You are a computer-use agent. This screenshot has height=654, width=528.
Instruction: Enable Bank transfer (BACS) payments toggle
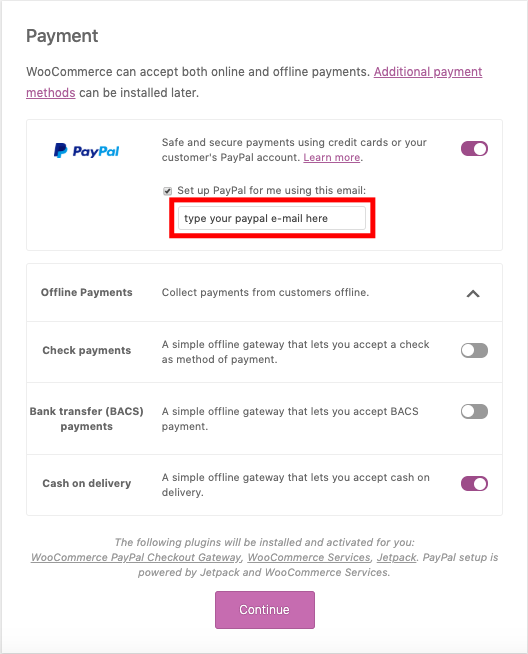(x=474, y=411)
